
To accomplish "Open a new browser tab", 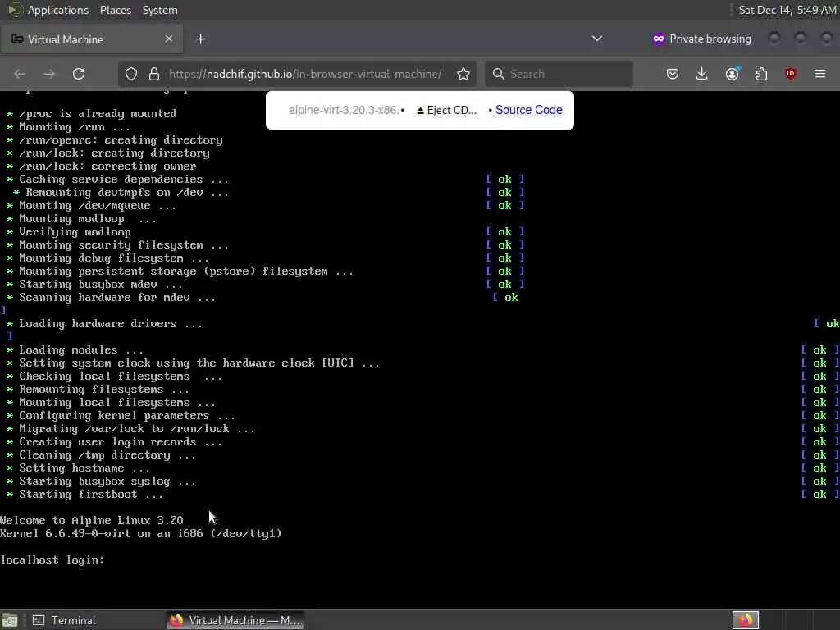I will [x=200, y=39].
